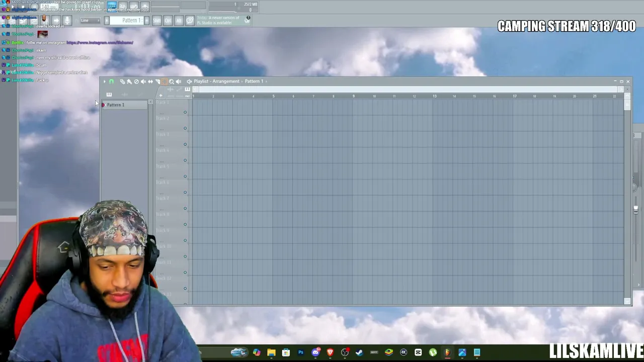Open Photoshop from the taskbar
Screen dimensions: 644x362
[x=301, y=352]
